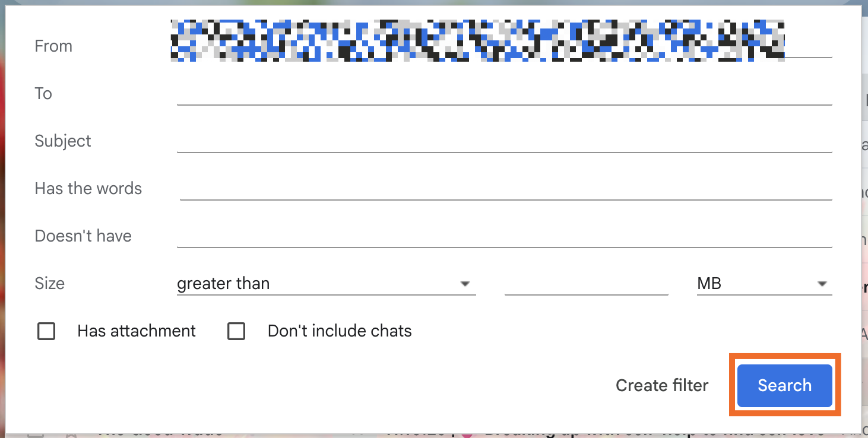868x438 pixels.
Task: Click the 'Don't include chats' label
Action: [x=340, y=331]
